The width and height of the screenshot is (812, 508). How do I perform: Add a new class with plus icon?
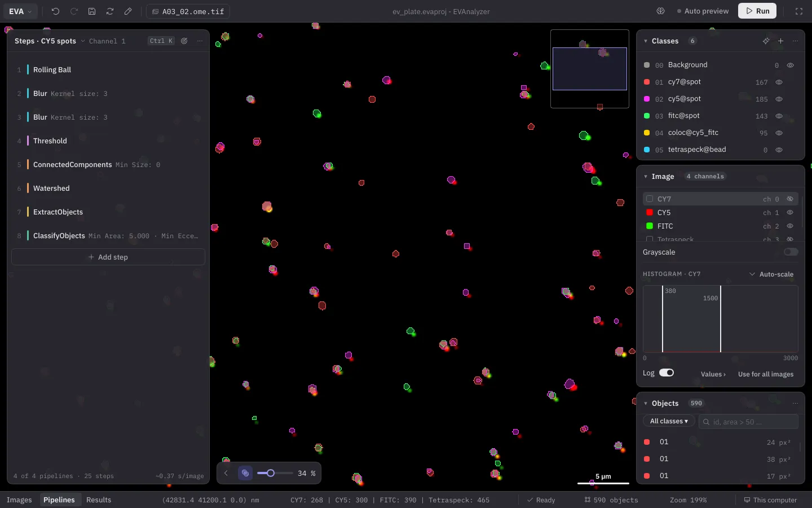click(x=780, y=41)
